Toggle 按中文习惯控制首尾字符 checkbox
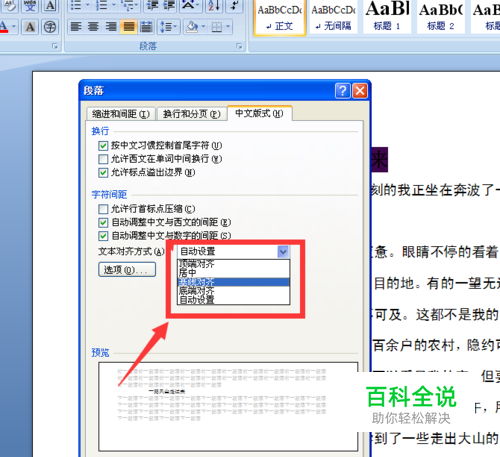This screenshot has width=500, height=457. [103, 146]
